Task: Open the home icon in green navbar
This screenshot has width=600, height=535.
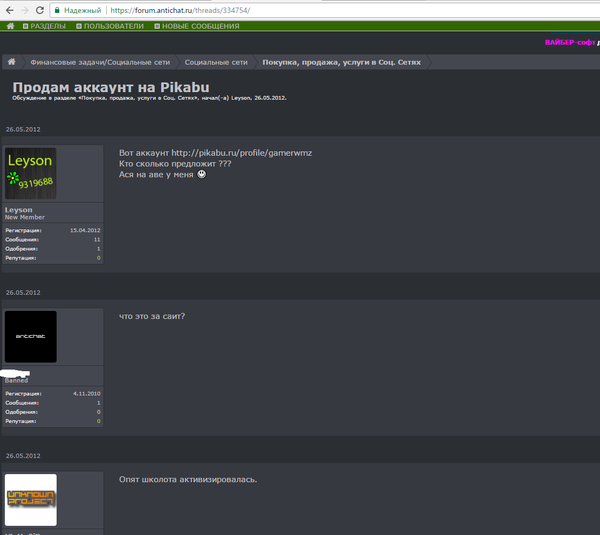Action: [x=10, y=26]
